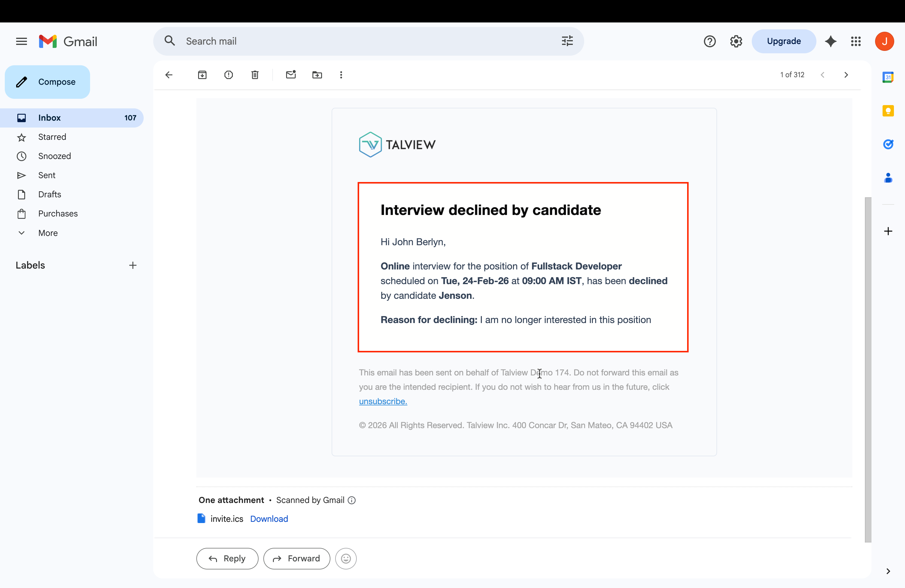
Task: Go to the Sent folder
Action: click(x=47, y=175)
